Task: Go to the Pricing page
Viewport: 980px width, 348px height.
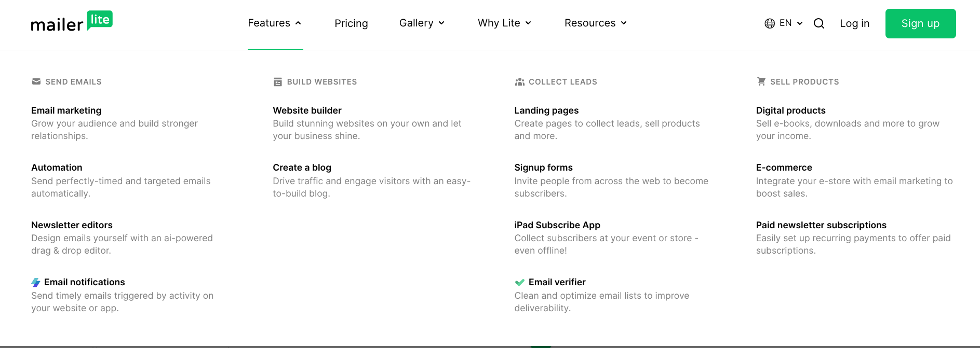Action: (351, 23)
